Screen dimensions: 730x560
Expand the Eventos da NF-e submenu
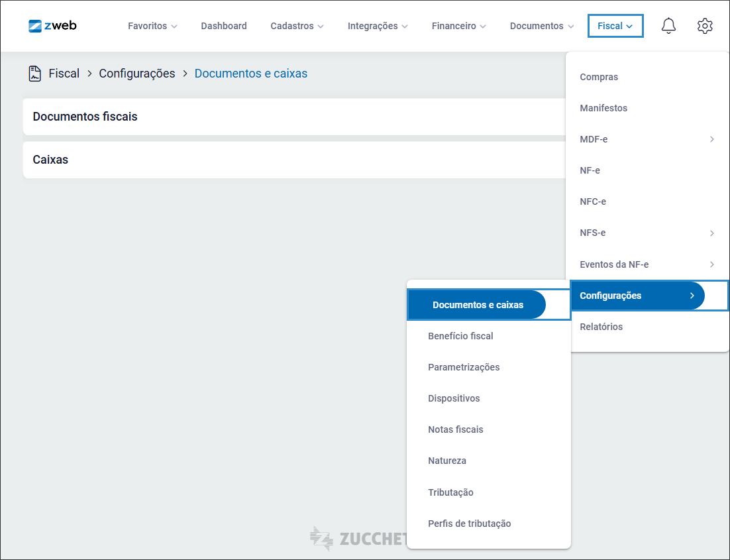tap(647, 264)
